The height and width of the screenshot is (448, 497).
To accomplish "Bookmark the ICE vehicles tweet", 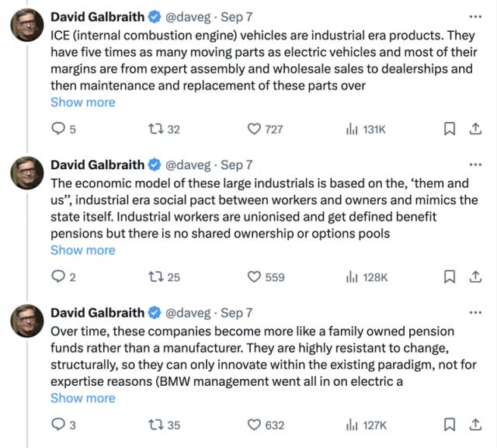I will point(450,130).
